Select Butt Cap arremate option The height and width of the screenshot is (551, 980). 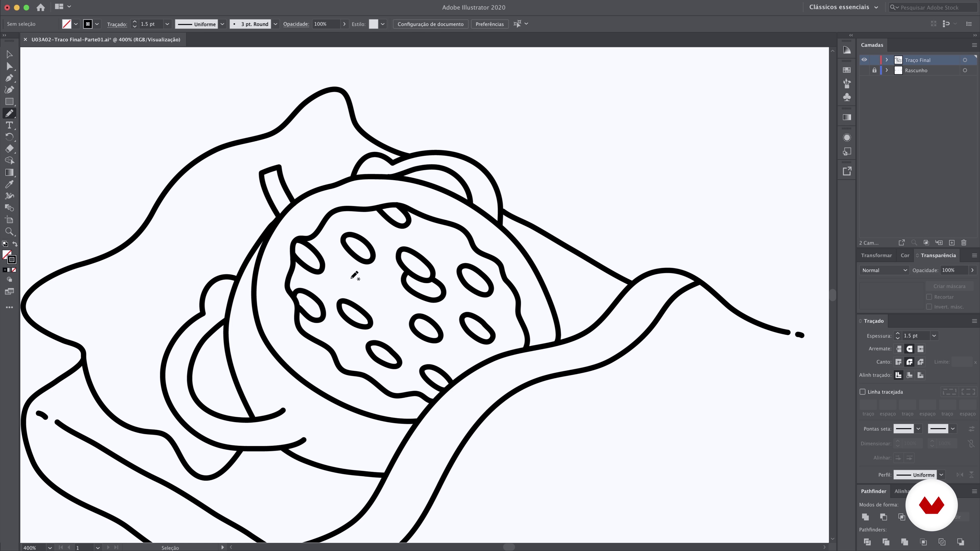point(899,349)
